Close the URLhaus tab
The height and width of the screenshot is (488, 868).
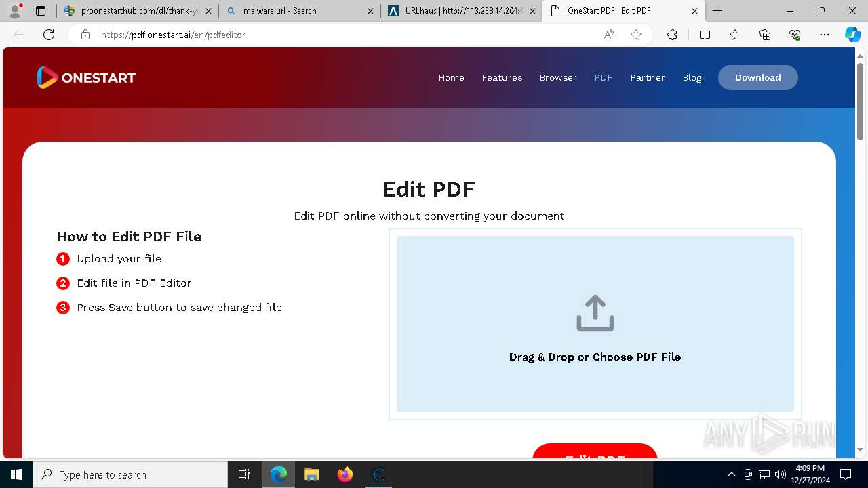tap(532, 11)
